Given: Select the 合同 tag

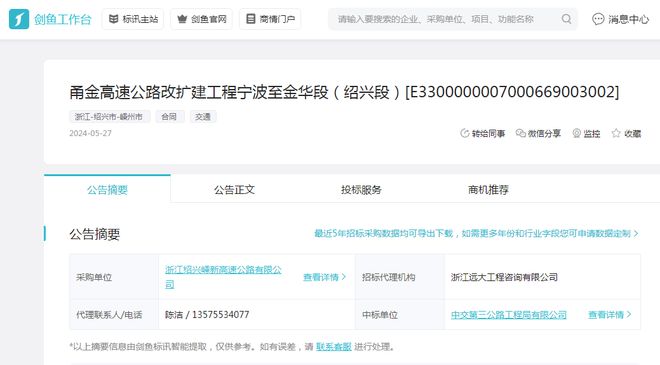Looking at the screenshot, I should [170, 117].
